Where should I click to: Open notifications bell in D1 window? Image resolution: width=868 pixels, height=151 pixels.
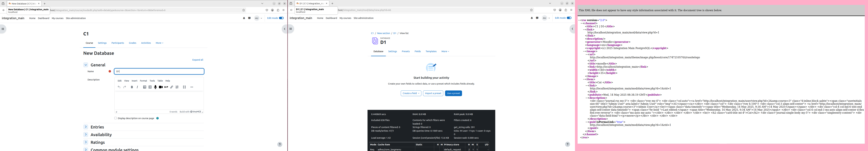pyautogui.click(x=532, y=18)
